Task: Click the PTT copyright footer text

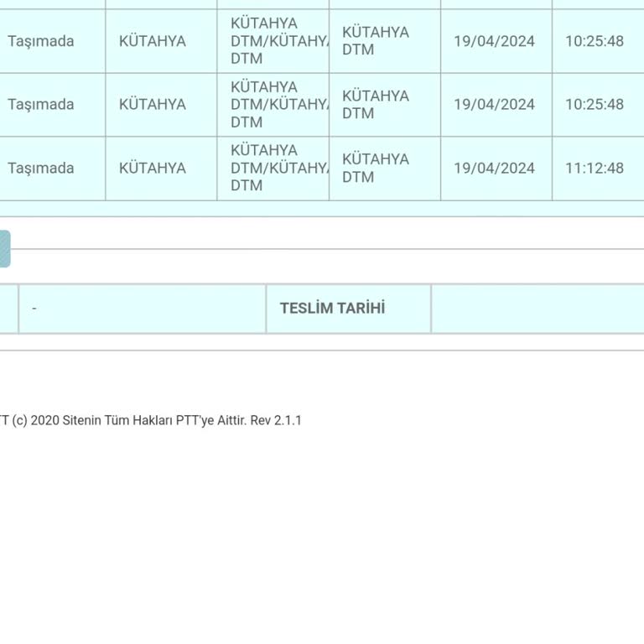Action: tap(150, 421)
